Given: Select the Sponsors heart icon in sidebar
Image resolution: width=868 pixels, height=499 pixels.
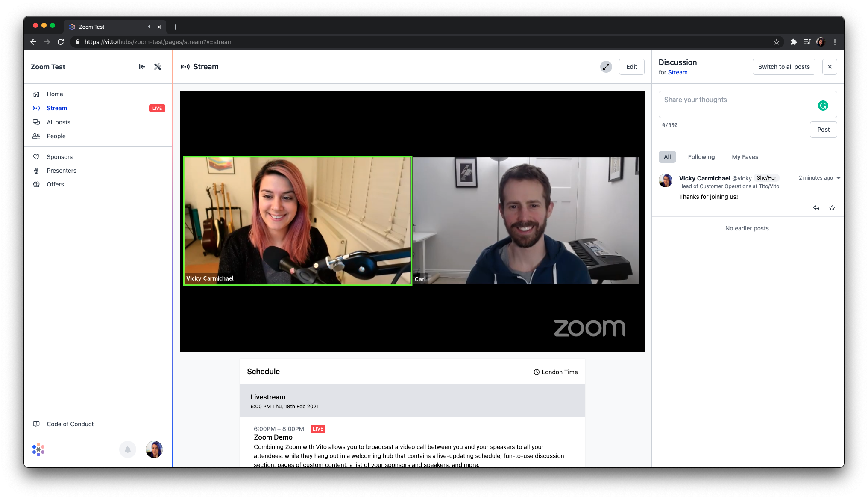Looking at the screenshot, I should [37, 157].
